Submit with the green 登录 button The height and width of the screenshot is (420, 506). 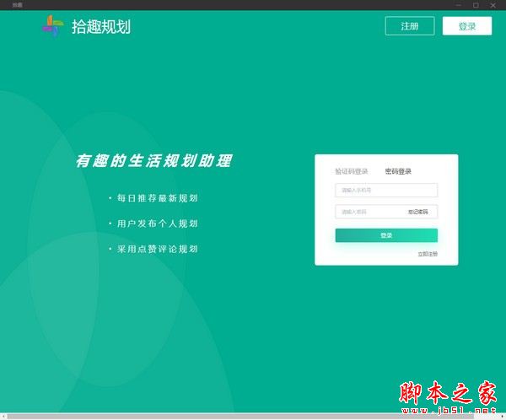(386, 235)
